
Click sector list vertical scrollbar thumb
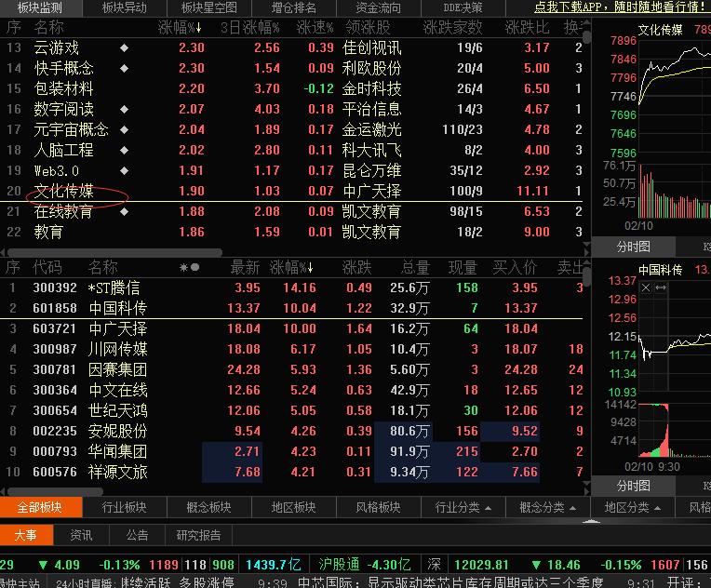pos(586,36)
